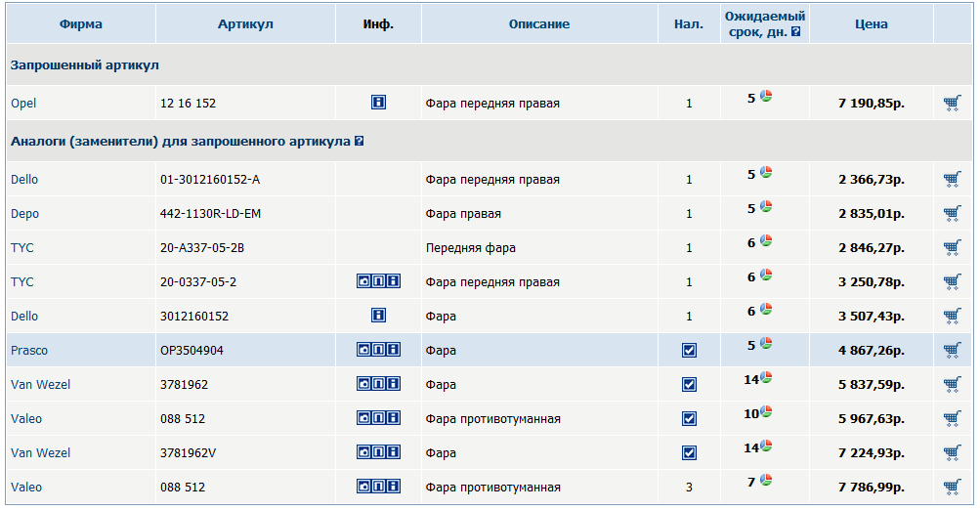This screenshot has height=510, width=980.
Task: Open Van Wezel link in 3781962V row
Action: [x=40, y=452]
